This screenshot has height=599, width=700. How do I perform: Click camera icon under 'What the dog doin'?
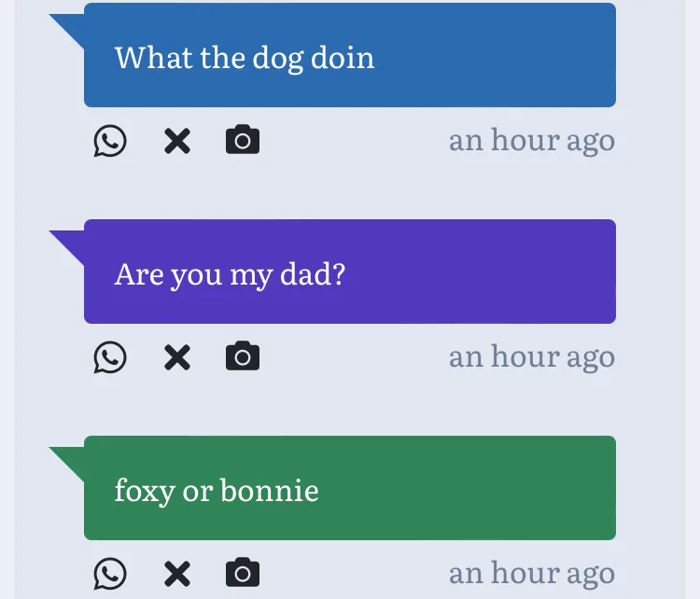pos(243,140)
